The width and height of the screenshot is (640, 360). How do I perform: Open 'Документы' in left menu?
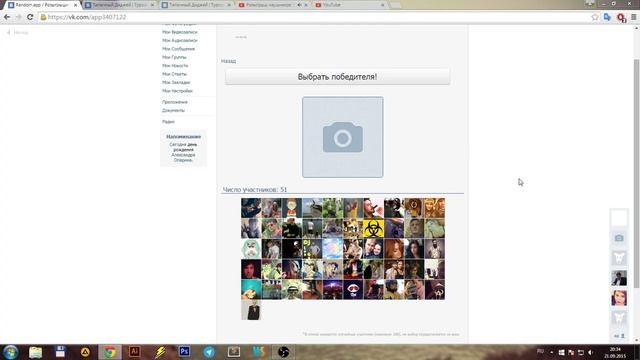point(173,110)
